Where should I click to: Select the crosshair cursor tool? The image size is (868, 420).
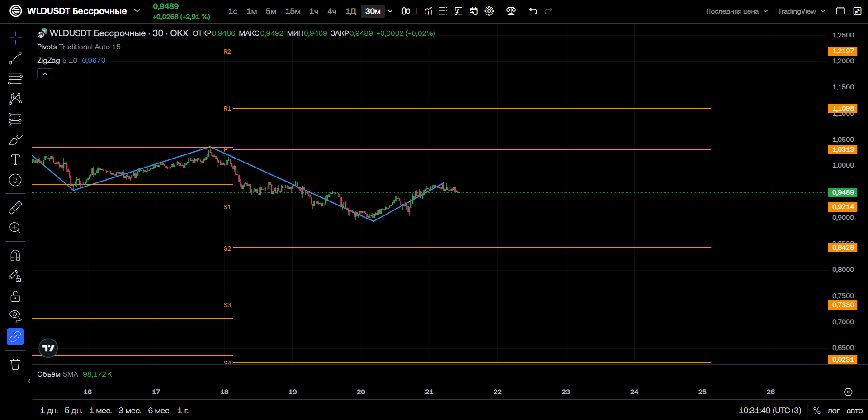coord(15,38)
